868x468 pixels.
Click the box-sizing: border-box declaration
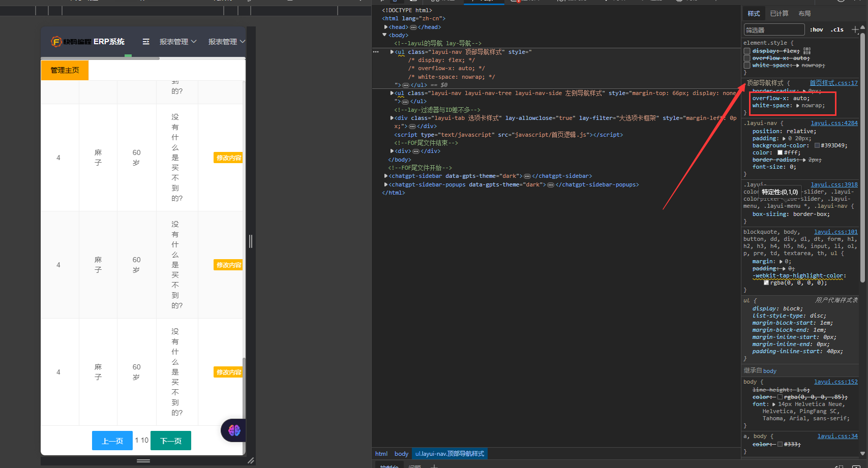click(791, 214)
